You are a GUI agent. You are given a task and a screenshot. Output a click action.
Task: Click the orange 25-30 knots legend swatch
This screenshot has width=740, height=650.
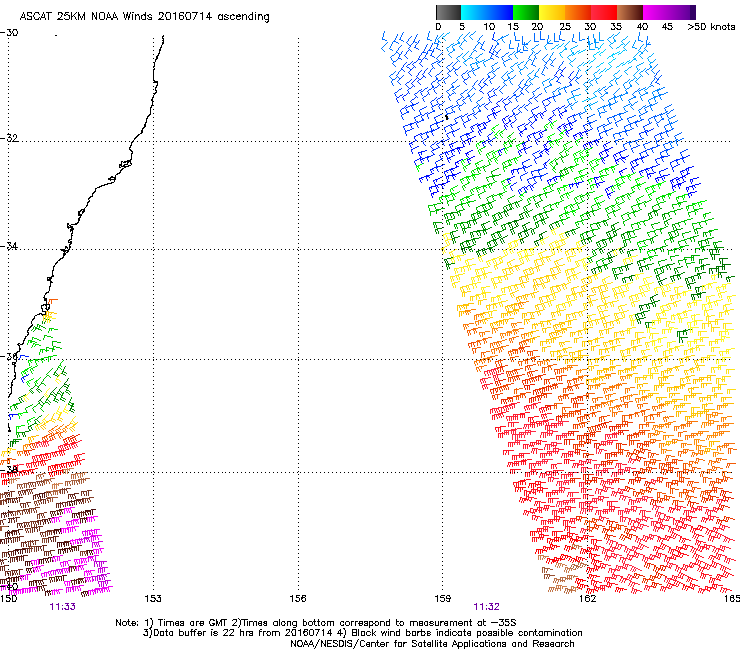(x=578, y=12)
